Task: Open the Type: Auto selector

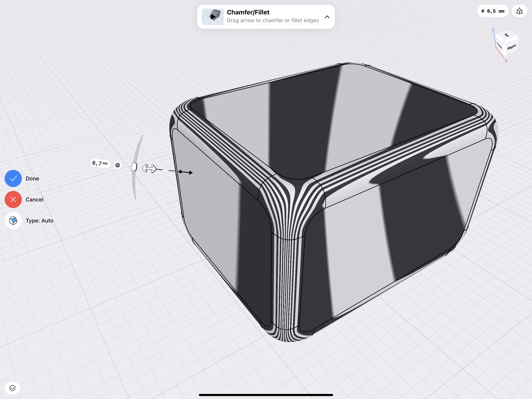Action: [x=13, y=220]
